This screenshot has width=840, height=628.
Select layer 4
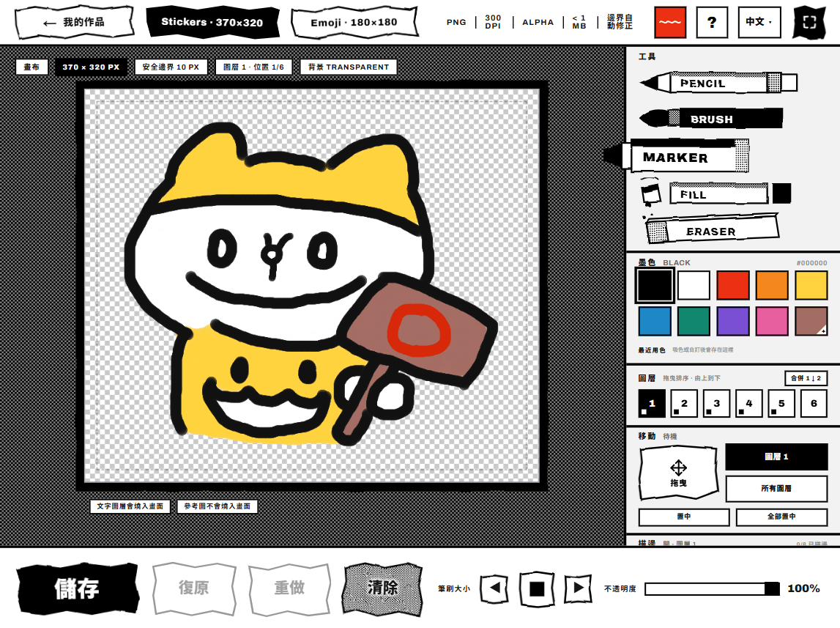[749, 404]
